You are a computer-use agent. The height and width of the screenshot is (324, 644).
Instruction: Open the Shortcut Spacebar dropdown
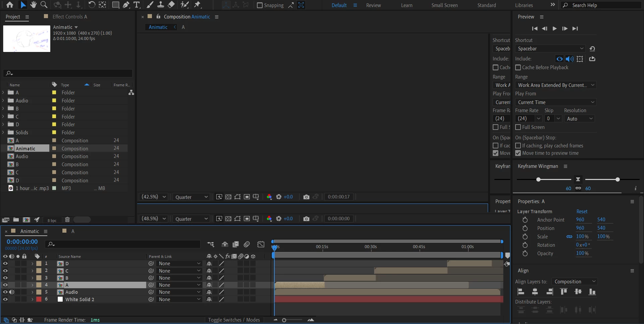click(551, 49)
